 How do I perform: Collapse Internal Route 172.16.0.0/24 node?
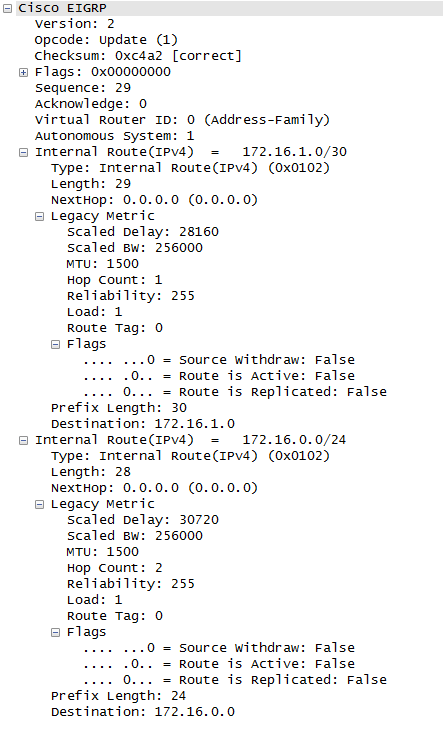tap(23, 440)
